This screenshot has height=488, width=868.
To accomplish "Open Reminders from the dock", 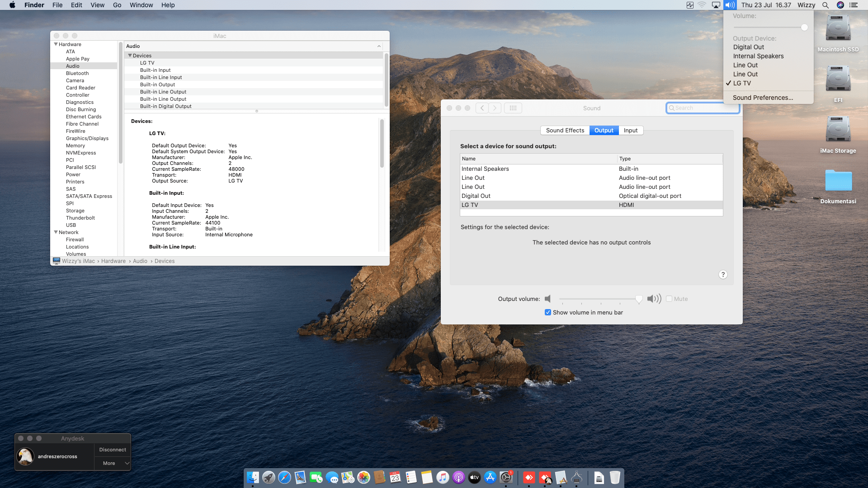I will click(x=411, y=477).
